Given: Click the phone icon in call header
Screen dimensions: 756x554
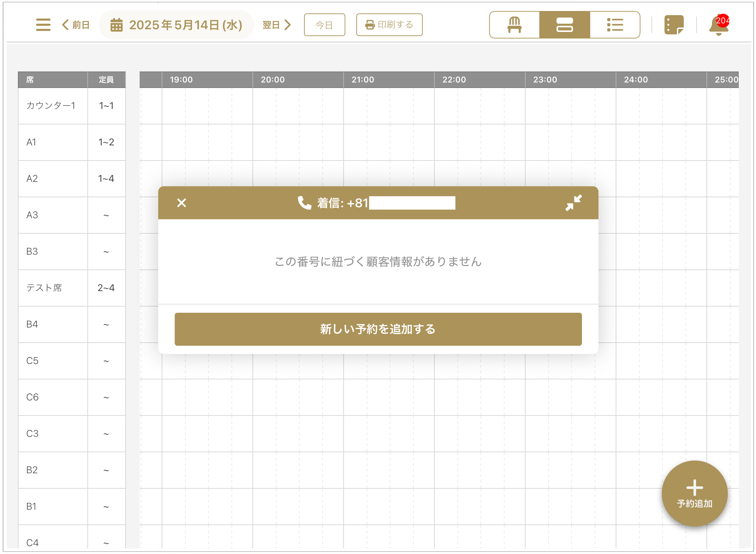Looking at the screenshot, I should point(304,203).
